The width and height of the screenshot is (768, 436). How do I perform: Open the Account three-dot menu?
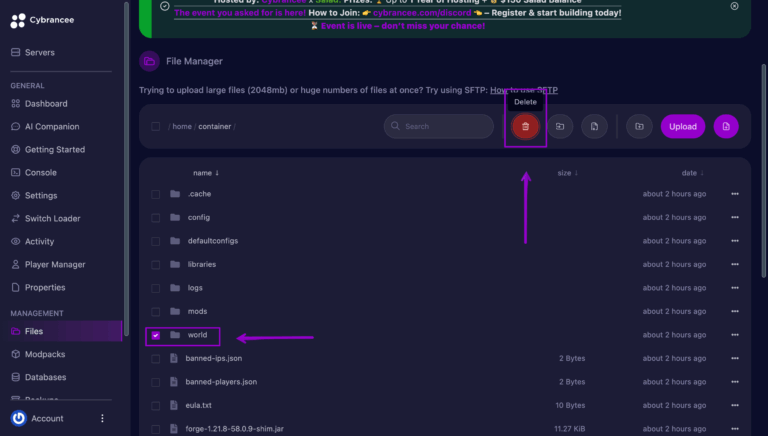click(102, 418)
